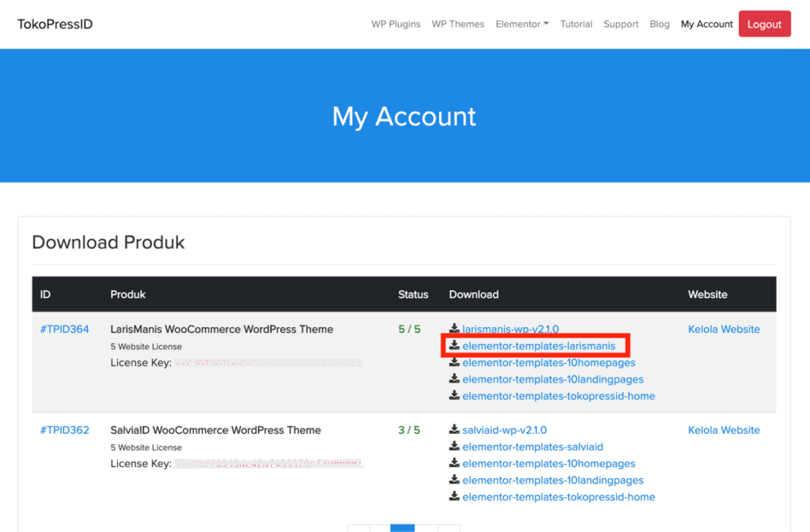
Task: Open order #TPID362 link
Action: coord(65,430)
